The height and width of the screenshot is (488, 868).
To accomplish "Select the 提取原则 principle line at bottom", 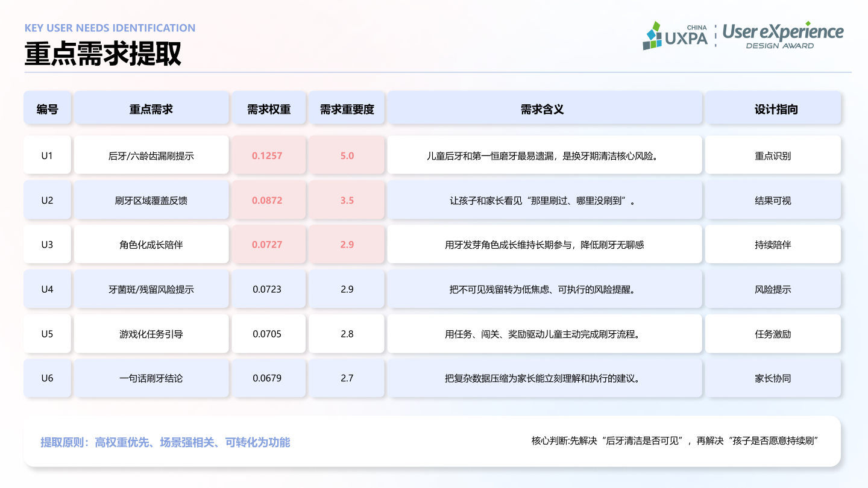I will pyautogui.click(x=165, y=443).
